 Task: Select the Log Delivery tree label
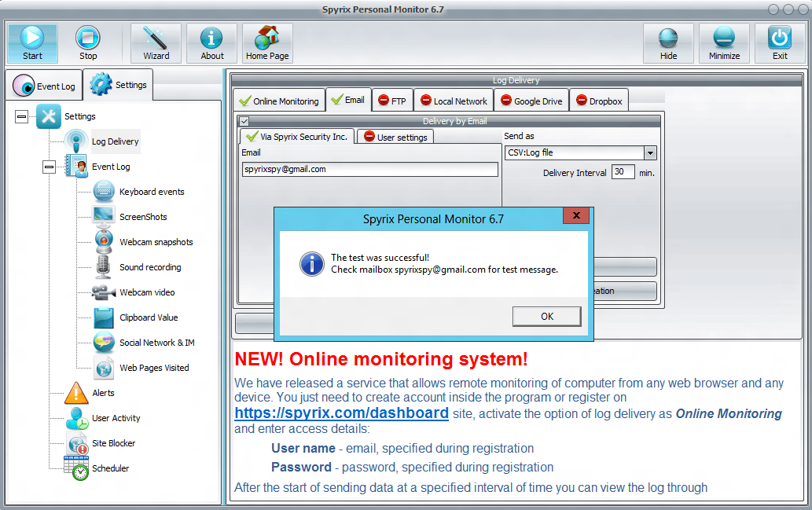click(x=115, y=141)
